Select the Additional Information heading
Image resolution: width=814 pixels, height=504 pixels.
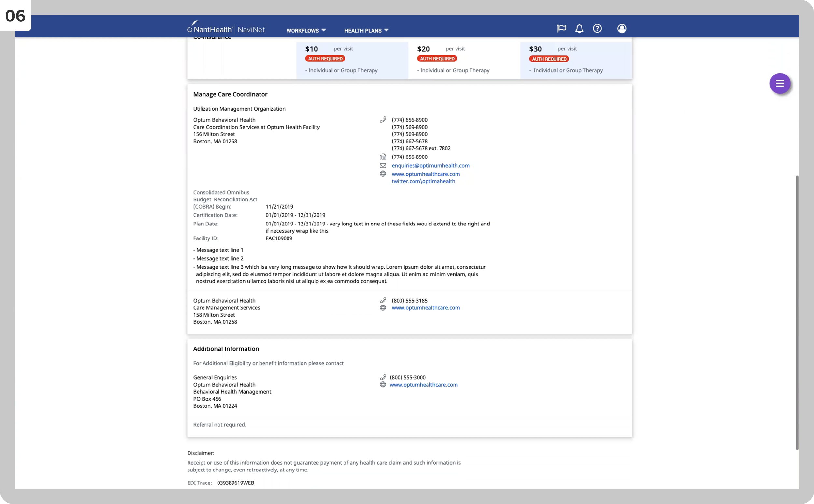(x=226, y=349)
